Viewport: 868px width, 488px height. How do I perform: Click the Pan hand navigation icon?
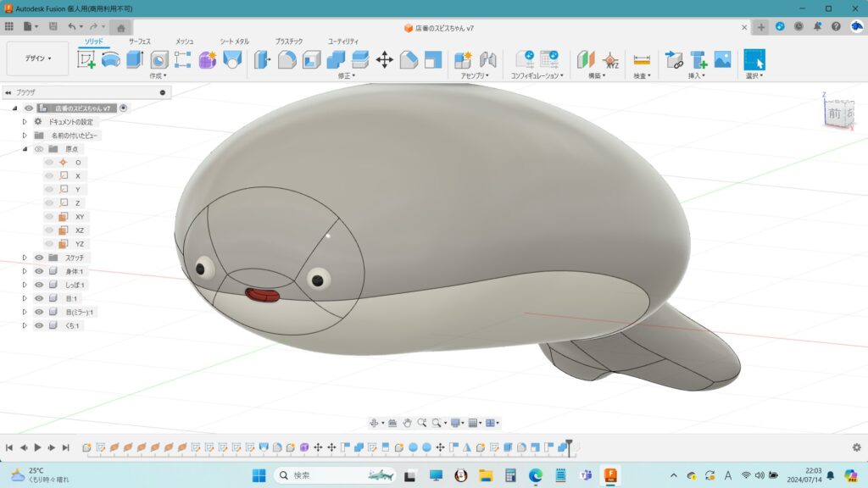pos(407,423)
